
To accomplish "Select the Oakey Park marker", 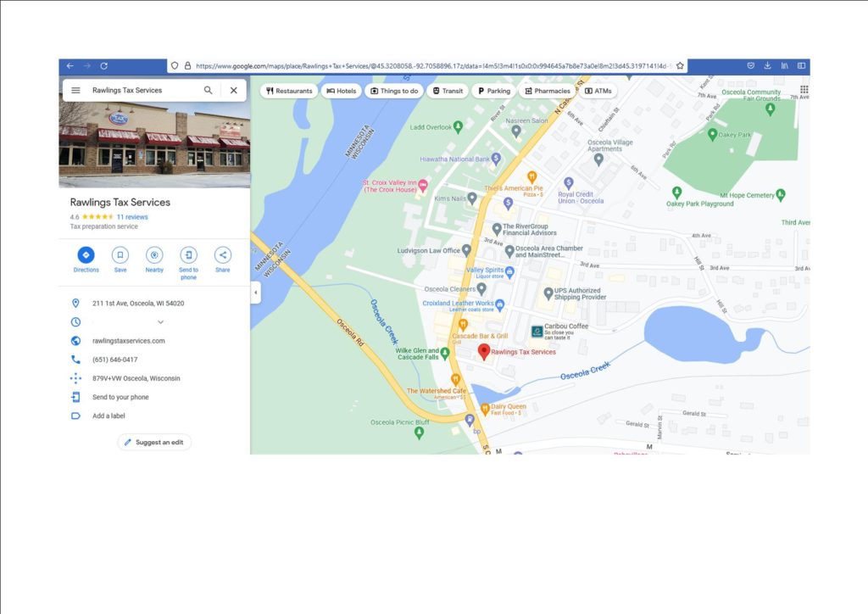I will pos(712,135).
